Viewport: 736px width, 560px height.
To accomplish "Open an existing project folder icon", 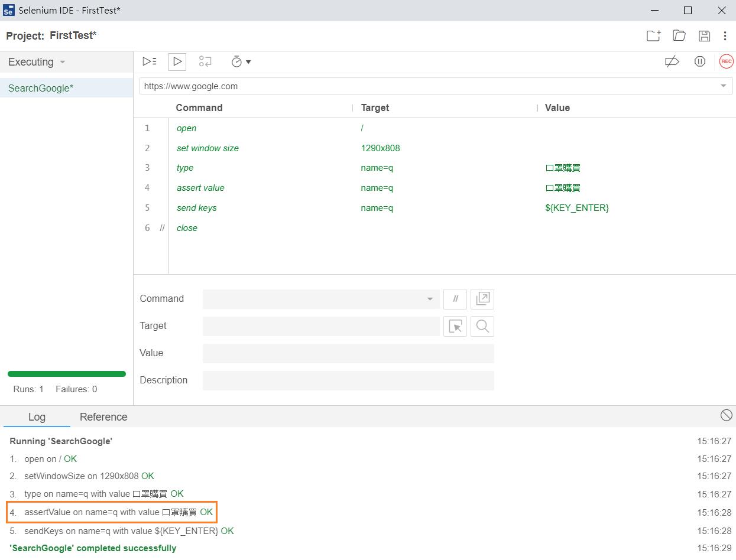I will tap(679, 35).
